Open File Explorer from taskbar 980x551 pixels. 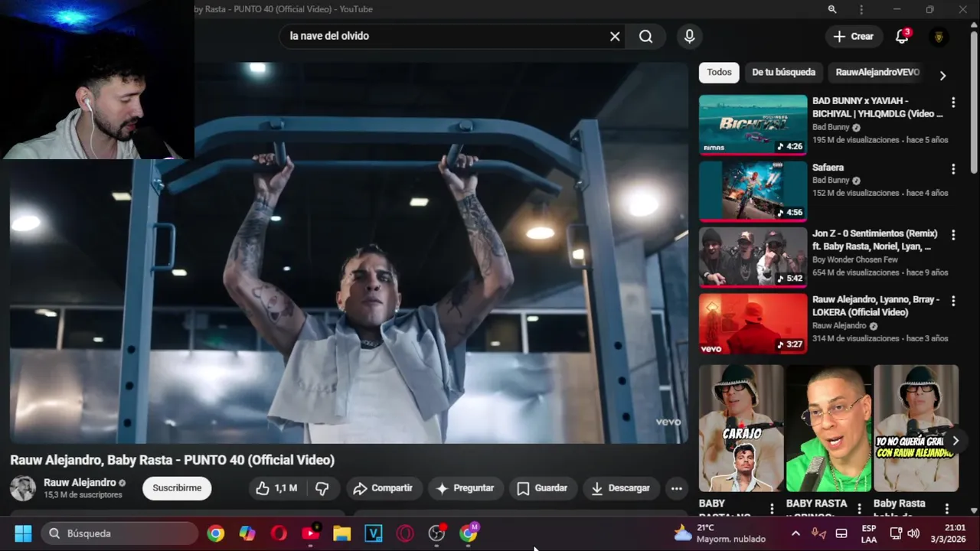tap(341, 533)
